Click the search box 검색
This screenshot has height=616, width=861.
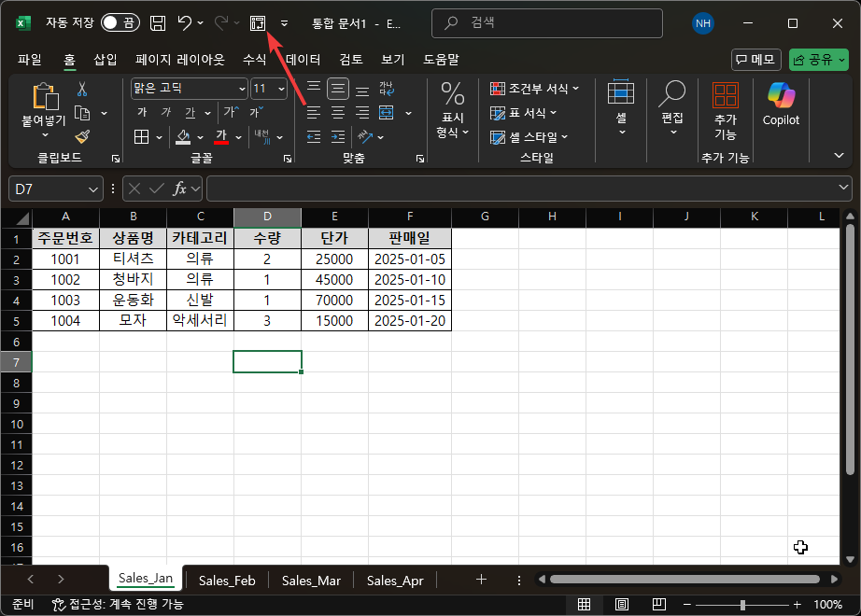[x=547, y=23]
